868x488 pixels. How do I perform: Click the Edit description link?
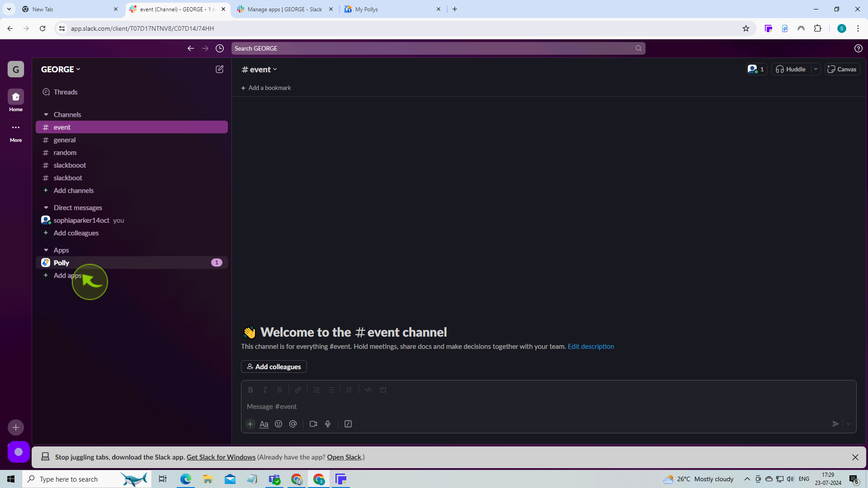click(x=591, y=347)
